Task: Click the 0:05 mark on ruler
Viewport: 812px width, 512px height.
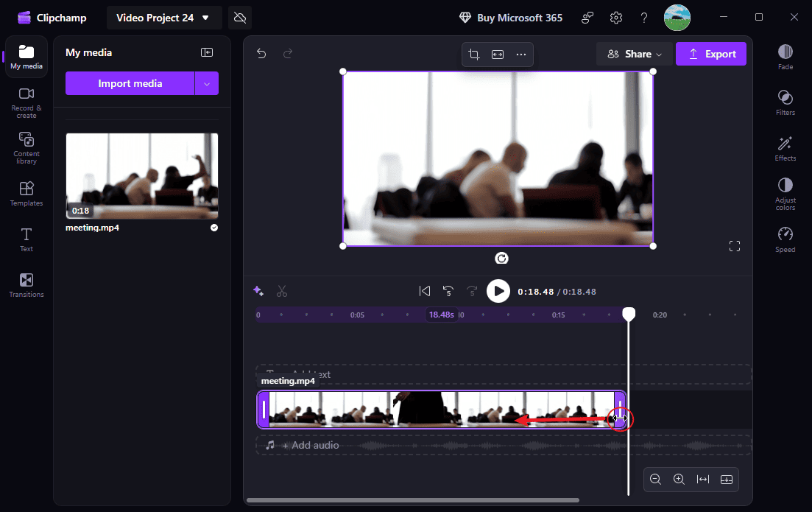Action: (357, 315)
